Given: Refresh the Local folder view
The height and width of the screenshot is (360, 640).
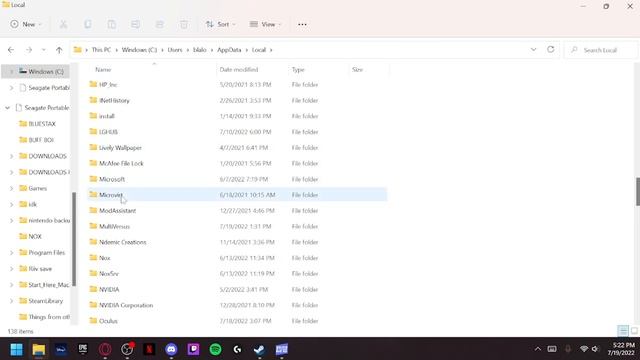Looking at the screenshot, I should (551, 49).
